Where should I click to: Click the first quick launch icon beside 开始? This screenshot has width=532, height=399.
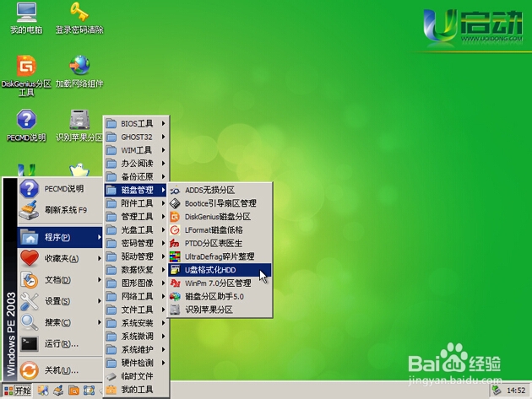[x=43, y=391]
